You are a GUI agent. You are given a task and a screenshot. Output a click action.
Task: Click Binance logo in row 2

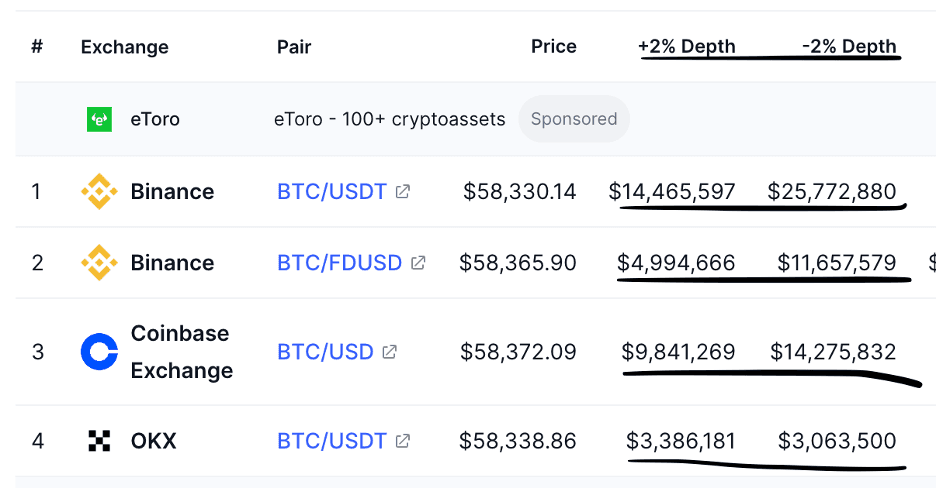[99, 262]
